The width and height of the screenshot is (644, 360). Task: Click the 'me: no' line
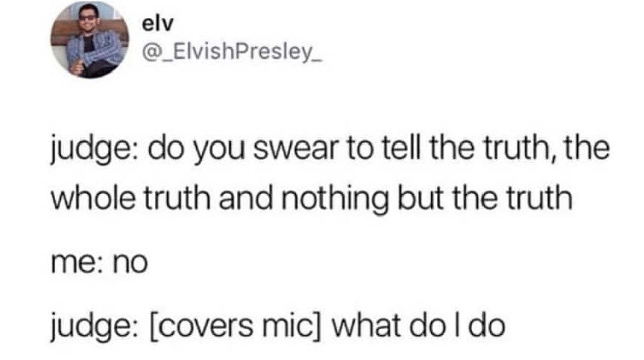[99, 264]
